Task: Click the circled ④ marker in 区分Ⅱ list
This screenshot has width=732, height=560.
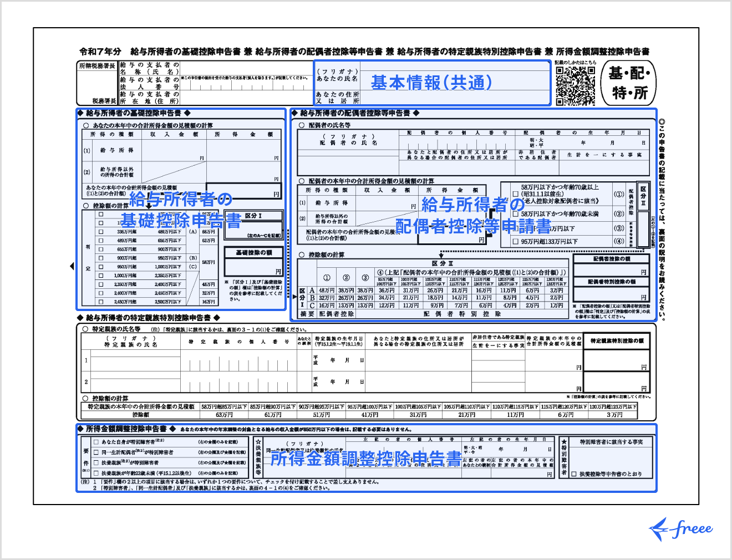Action: [618, 241]
